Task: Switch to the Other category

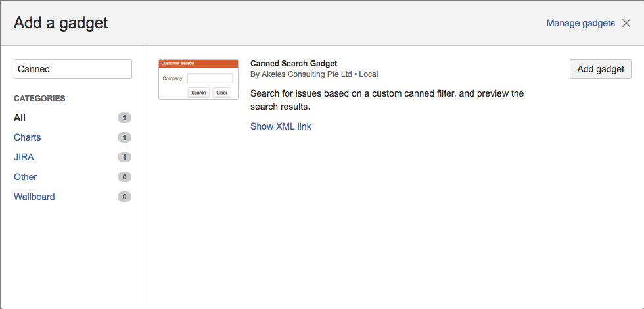Action: click(x=25, y=177)
